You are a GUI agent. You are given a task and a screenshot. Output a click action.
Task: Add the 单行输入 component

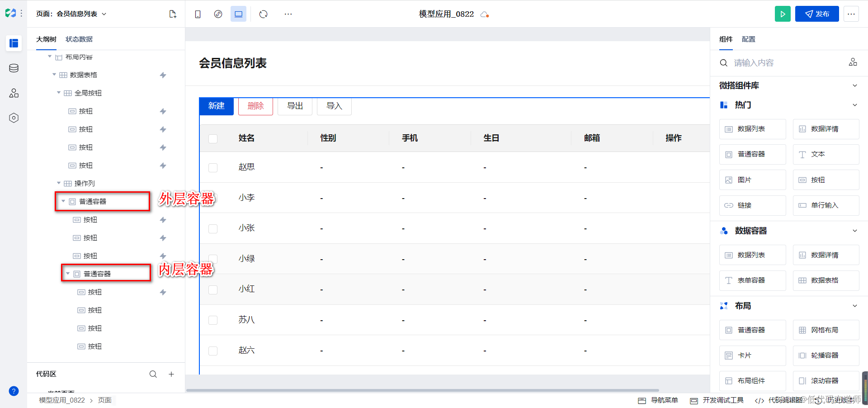pyautogui.click(x=826, y=205)
